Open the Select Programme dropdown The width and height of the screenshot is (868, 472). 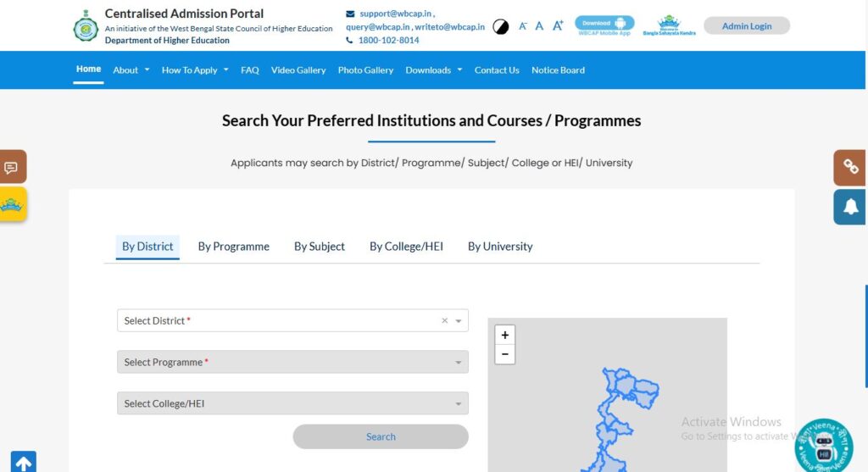point(292,362)
